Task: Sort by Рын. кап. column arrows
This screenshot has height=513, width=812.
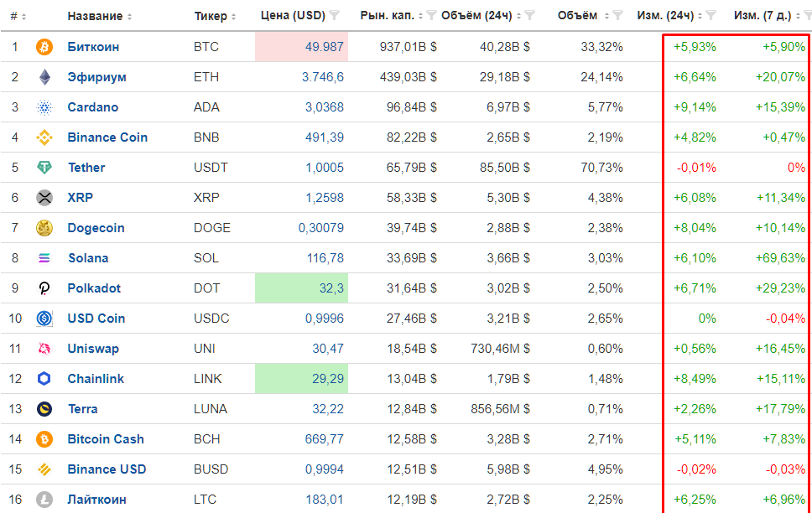Action: [x=420, y=17]
